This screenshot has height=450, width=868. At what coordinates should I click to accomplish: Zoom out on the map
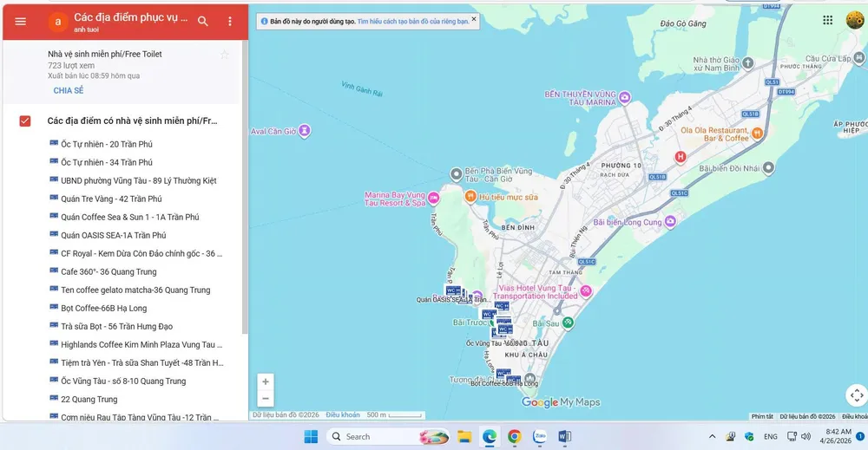point(266,399)
